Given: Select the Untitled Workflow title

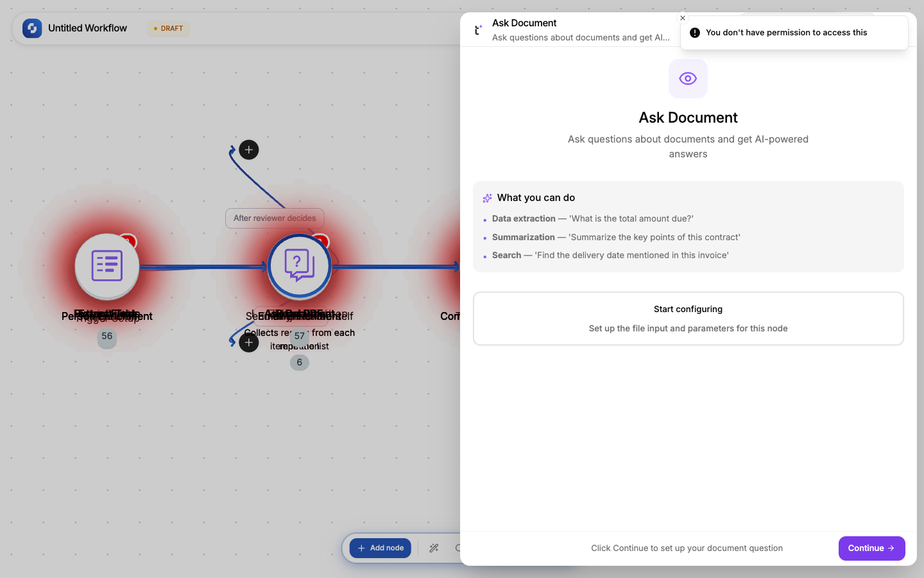Looking at the screenshot, I should (x=87, y=28).
